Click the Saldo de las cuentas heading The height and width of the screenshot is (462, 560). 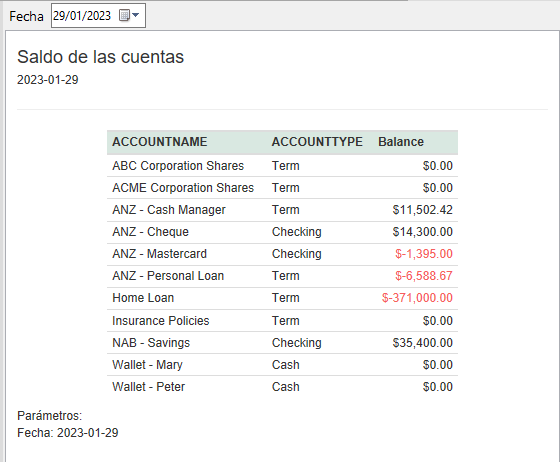(100, 57)
